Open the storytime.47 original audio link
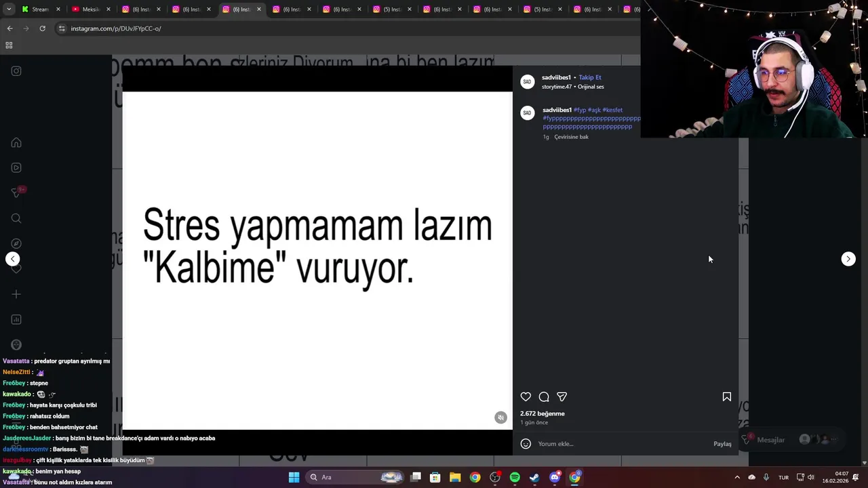868x488 pixels. (x=573, y=87)
